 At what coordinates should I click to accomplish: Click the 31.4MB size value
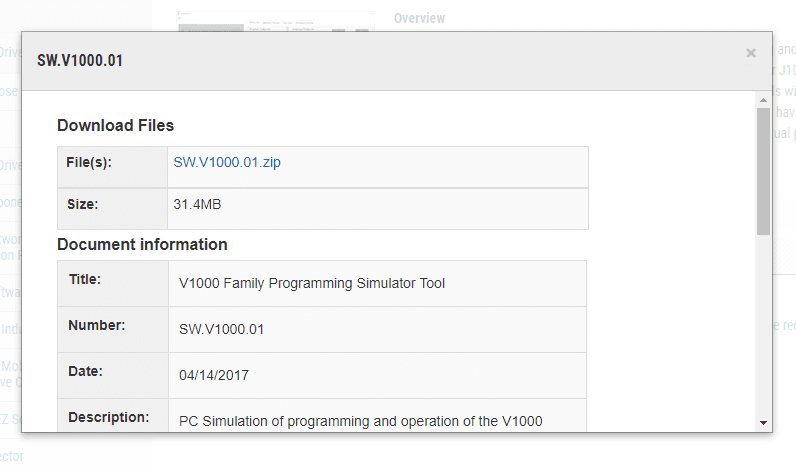[x=197, y=205]
